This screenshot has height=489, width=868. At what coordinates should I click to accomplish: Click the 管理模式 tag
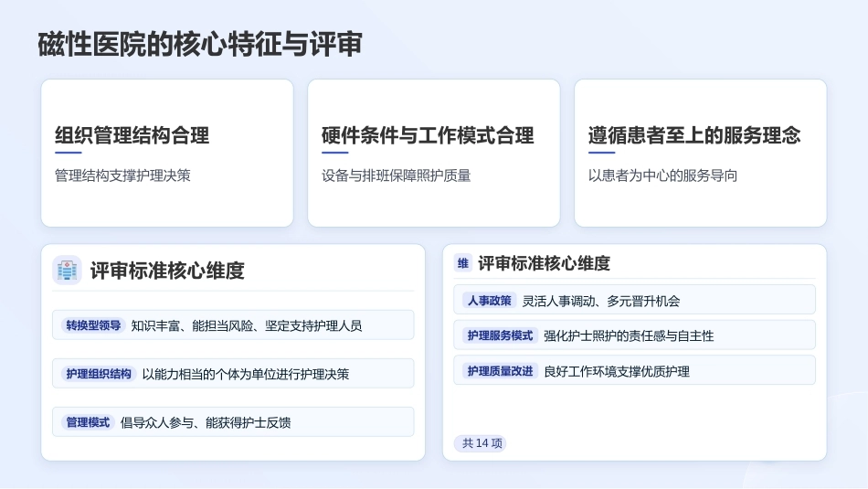[88, 422]
